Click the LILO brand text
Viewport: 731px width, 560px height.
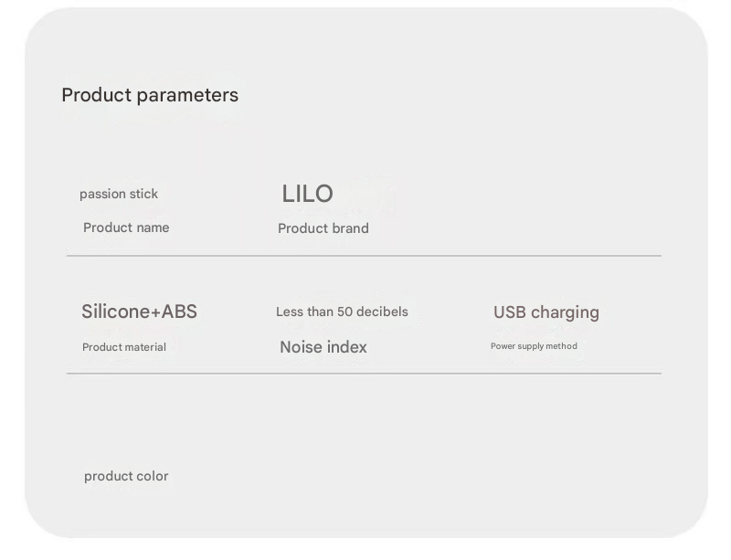(307, 194)
